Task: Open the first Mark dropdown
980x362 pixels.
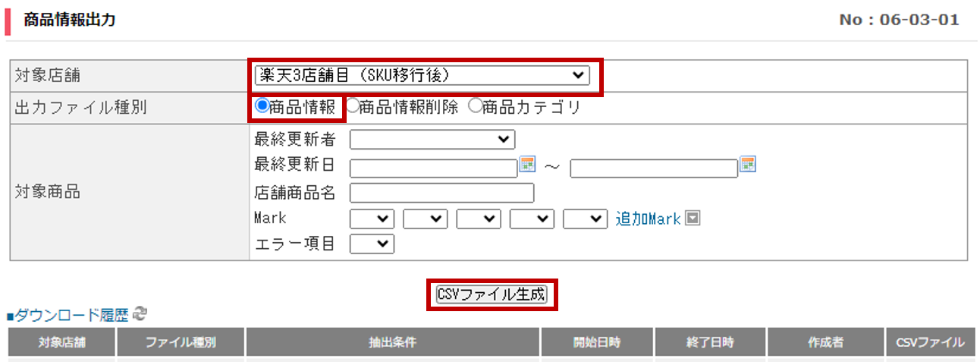Action: pos(372,219)
